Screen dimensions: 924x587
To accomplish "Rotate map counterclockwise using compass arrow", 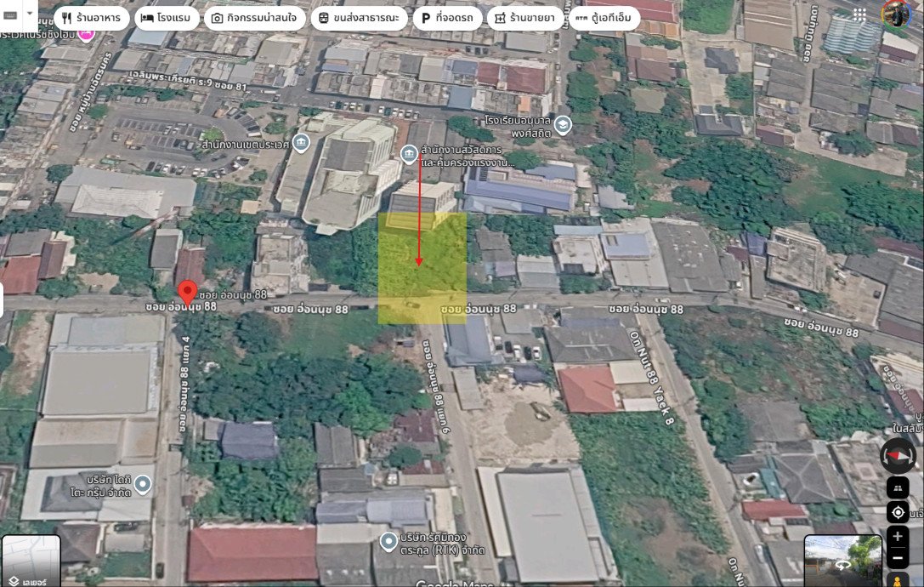I will pyautogui.click(x=884, y=456).
